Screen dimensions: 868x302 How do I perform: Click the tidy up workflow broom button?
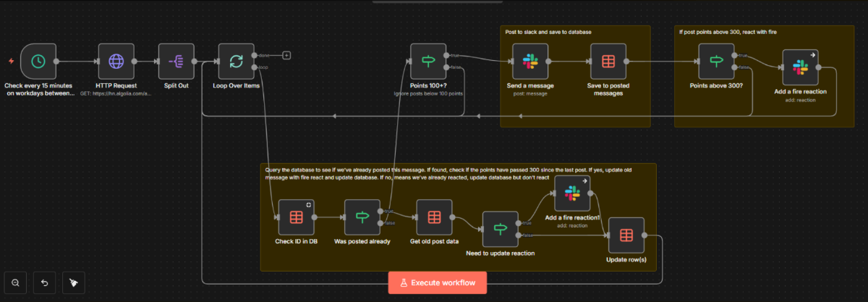click(73, 282)
